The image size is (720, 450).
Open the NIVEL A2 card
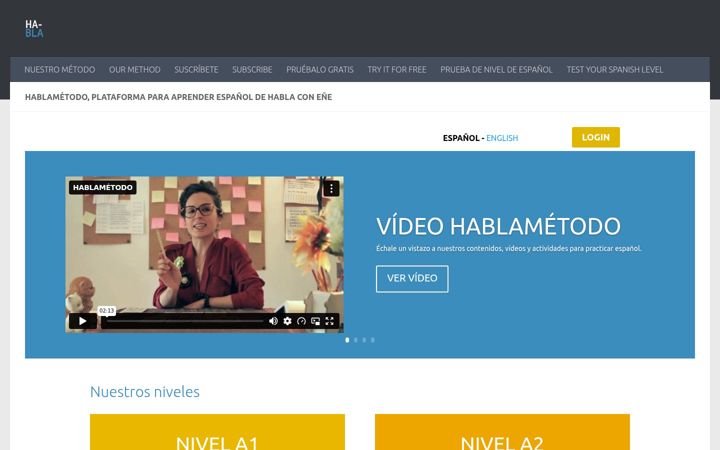pyautogui.click(x=502, y=432)
